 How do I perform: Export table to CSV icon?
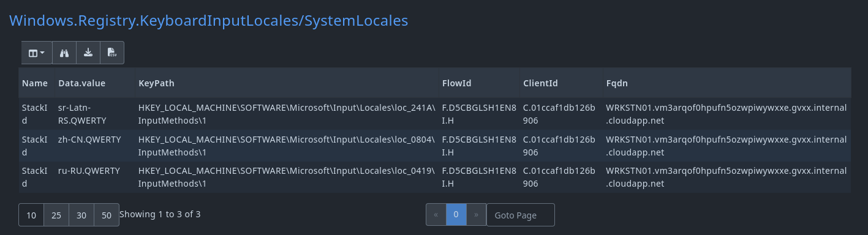point(112,53)
